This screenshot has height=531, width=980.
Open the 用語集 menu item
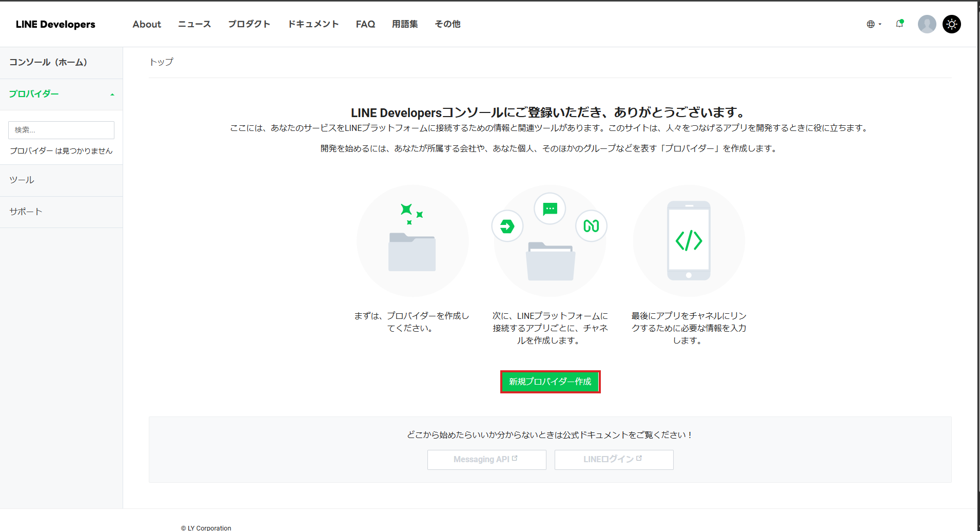tap(405, 24)
